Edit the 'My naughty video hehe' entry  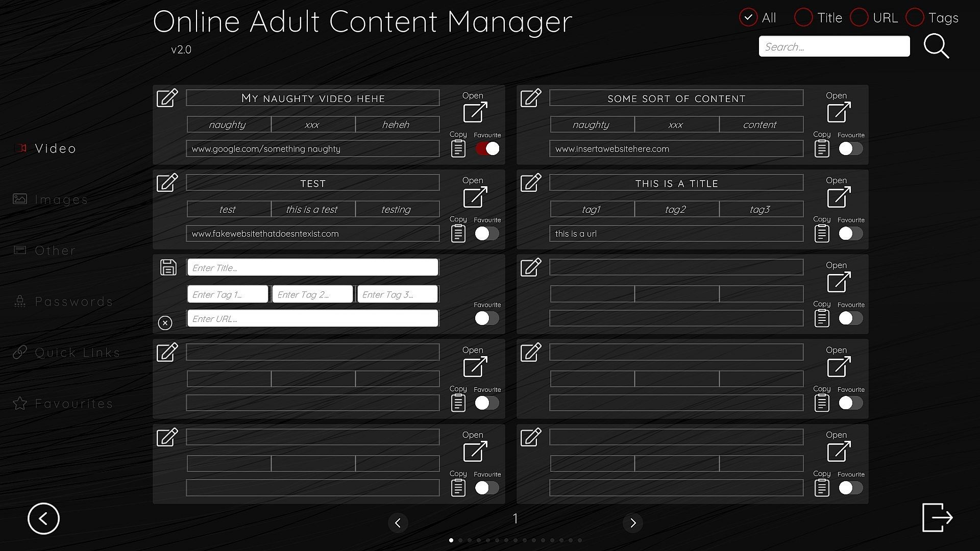pos(167,97)
